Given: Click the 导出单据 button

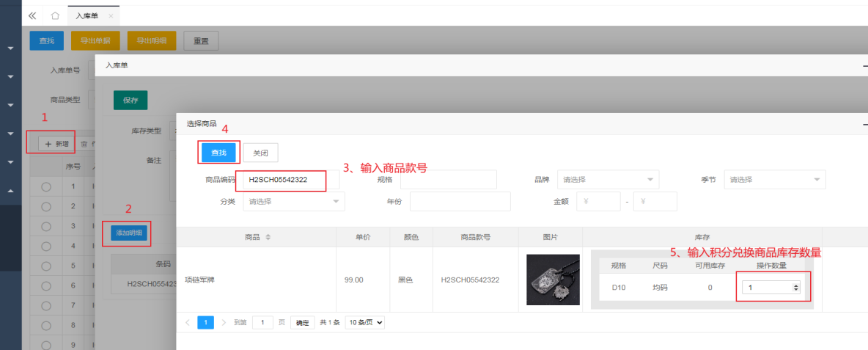Looking at the screenshot, I should pyautogui.click(x=95, y=40).
